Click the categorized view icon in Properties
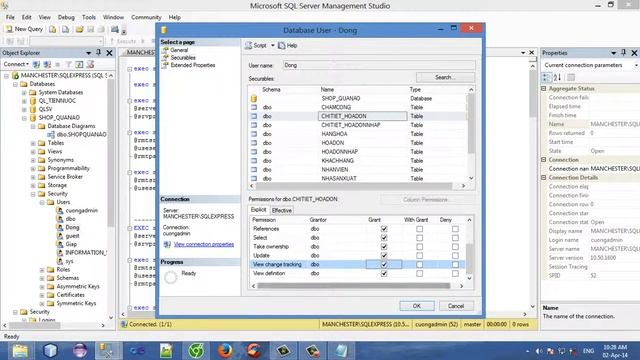 tap(546, 77)
